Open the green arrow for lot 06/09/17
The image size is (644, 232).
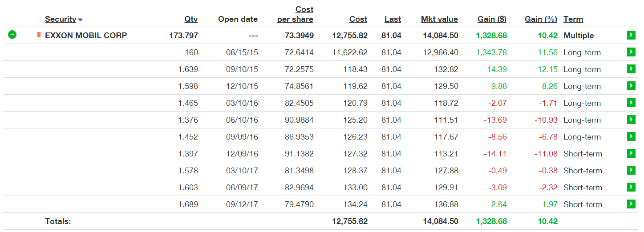coord(631,187)
